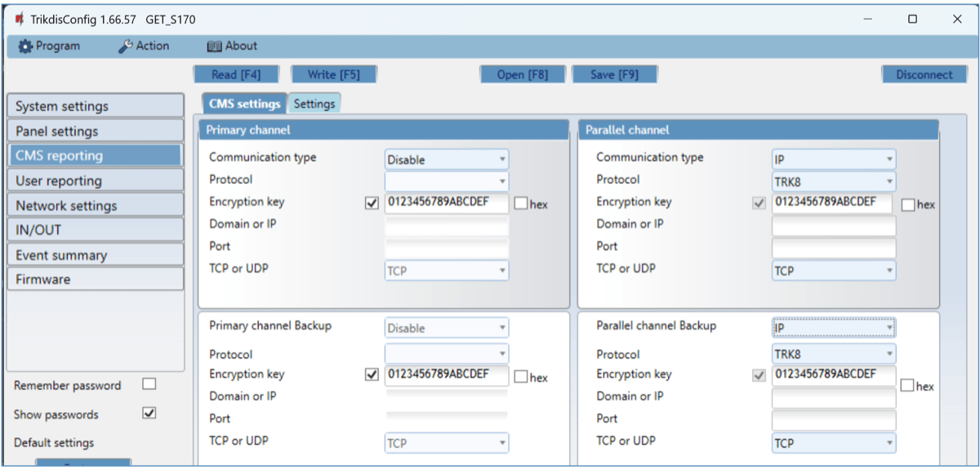Toggle the Remember password checkbox

coord(149,384)
